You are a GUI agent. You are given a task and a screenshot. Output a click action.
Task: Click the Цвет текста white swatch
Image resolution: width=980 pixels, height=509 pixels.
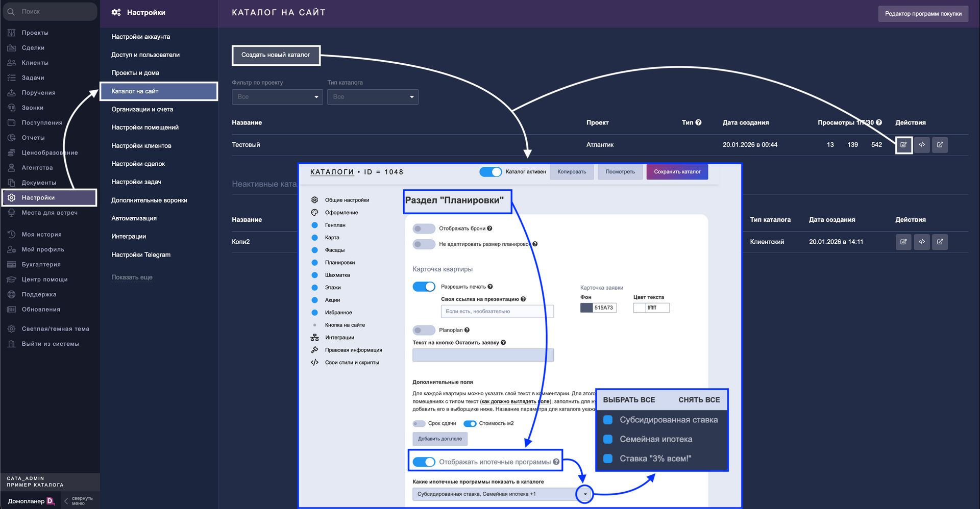pyautogui.click(x=640, y=308)
